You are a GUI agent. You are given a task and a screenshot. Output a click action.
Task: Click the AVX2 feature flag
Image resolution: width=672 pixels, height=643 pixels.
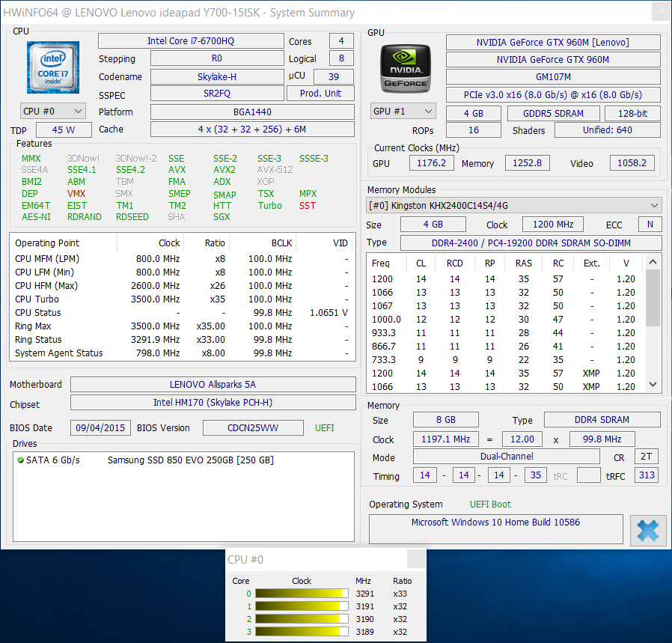pos(224,170)
